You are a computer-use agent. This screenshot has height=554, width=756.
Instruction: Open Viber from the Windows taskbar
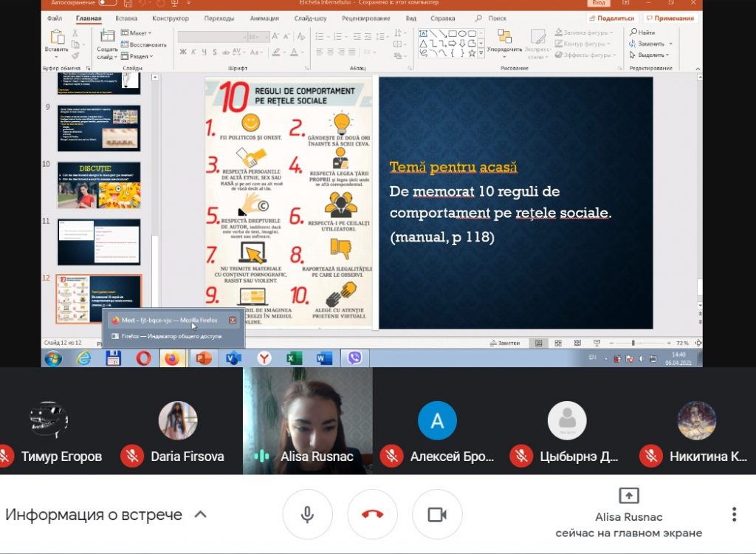[x=355, y=358]
